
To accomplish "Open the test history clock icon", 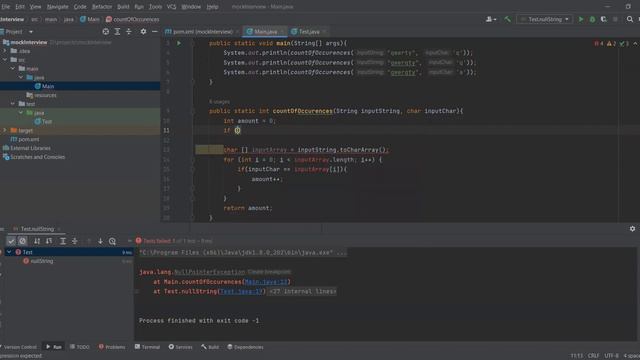I will pyautogui.click(x=112, y=241).
